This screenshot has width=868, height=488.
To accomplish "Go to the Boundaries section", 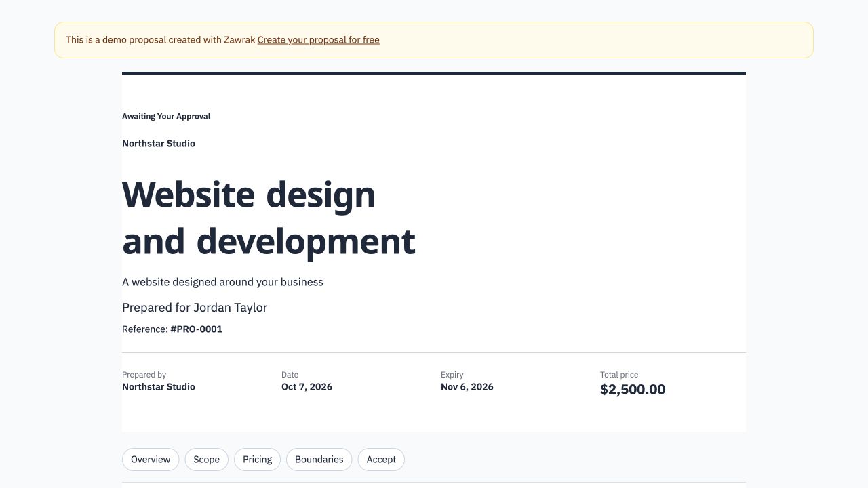I will (319, 460).
